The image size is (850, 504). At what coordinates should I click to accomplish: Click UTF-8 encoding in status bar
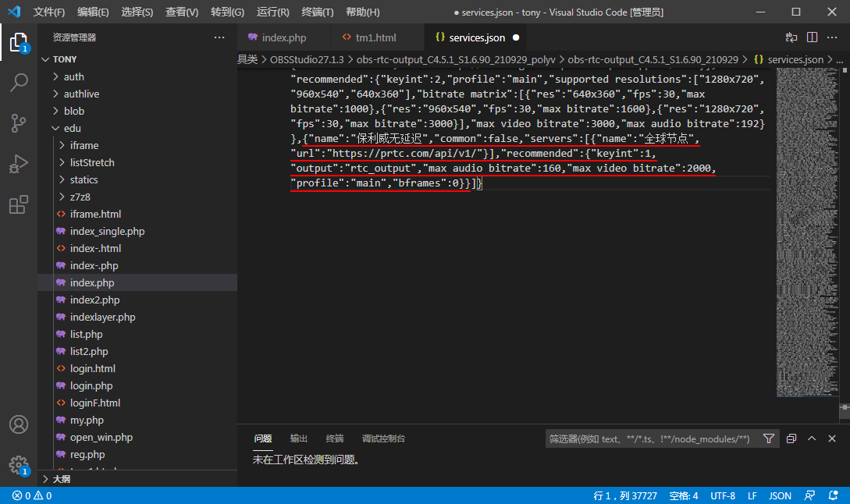point(722,495)
